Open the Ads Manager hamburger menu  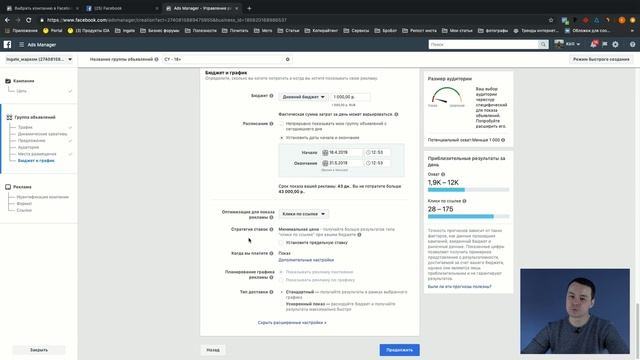pyautogui.click(x=21, y=44)
